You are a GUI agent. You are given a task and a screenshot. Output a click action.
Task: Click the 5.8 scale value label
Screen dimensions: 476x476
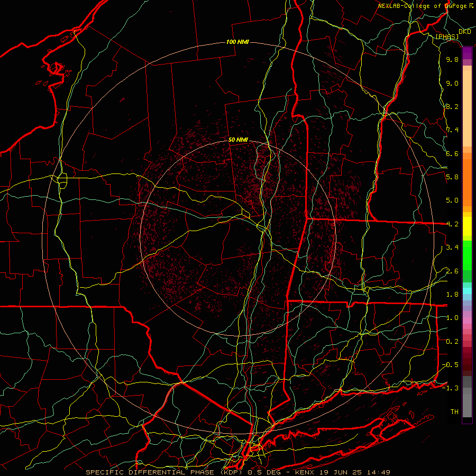[452, 177]
